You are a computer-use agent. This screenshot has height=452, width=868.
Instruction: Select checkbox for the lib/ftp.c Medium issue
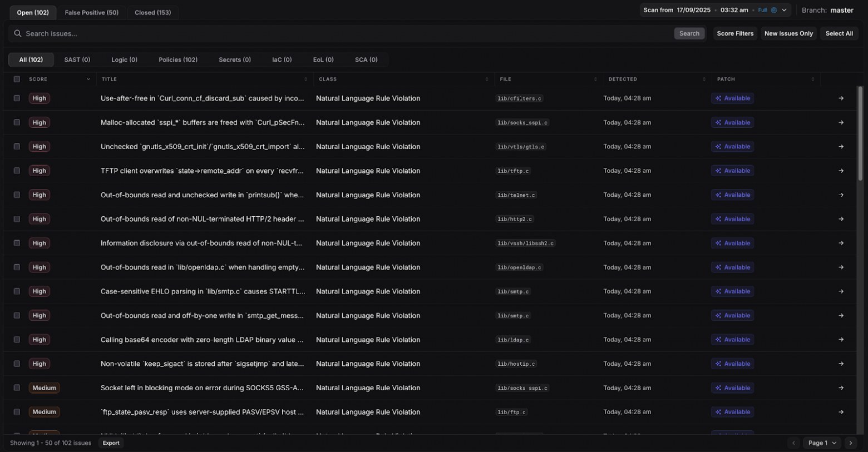pyautogui.click(x=17, y=412)
